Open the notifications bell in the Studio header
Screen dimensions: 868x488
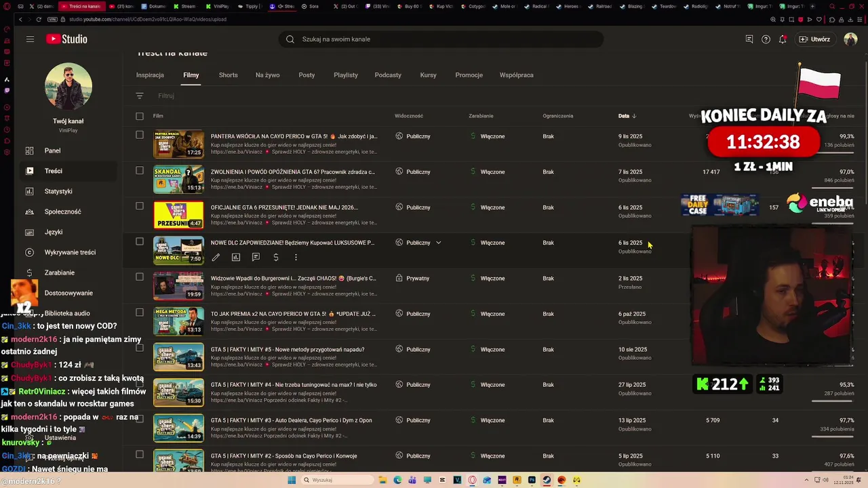(783, 39)
